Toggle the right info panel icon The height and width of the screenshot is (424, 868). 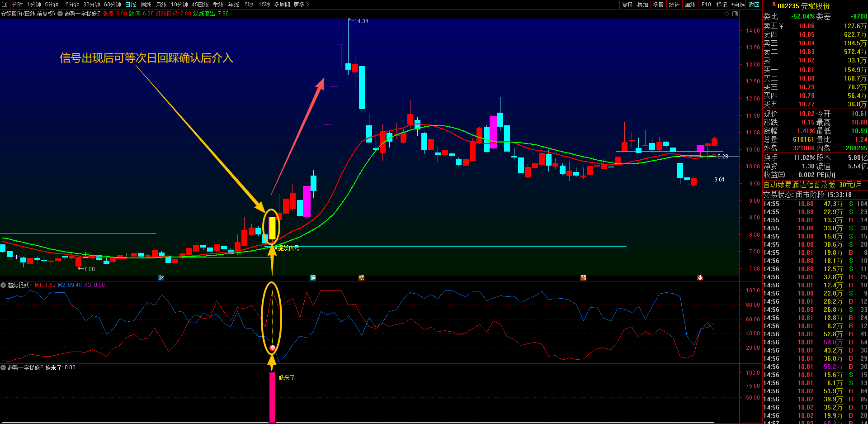coord(735,14)
